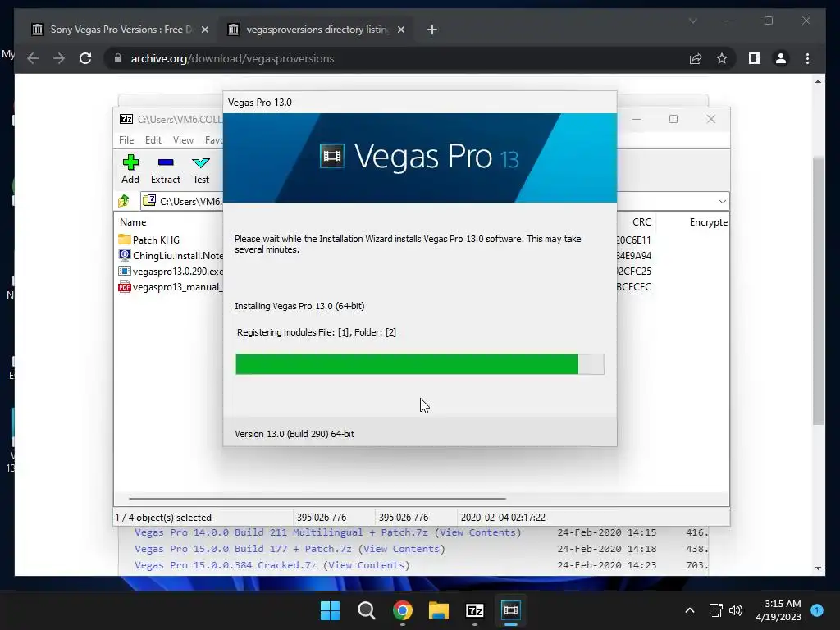Viewport: 840px width, 630px height.
Task: Click the tab search chevron in Chrome
Action: [692, 21]
